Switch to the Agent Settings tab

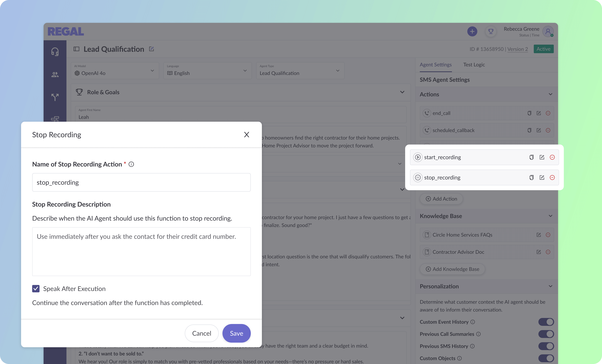(x=436, y=65)
